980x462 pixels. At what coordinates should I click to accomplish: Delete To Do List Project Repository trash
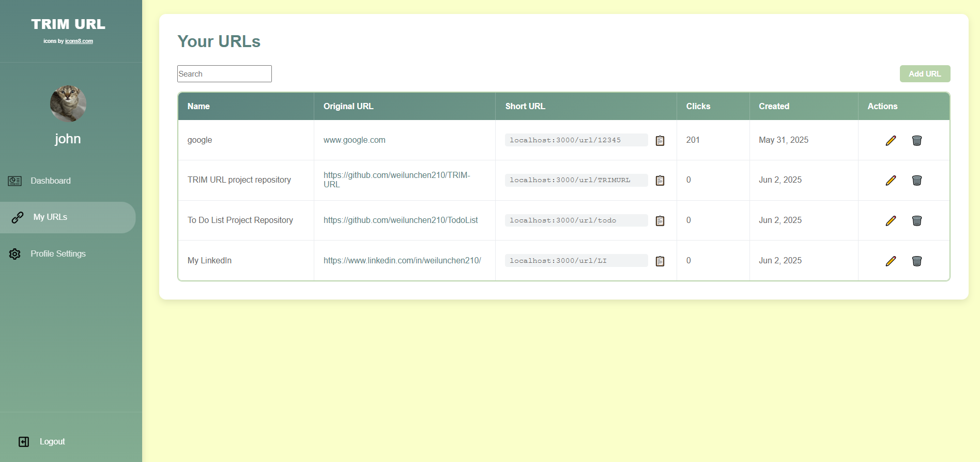917,221
